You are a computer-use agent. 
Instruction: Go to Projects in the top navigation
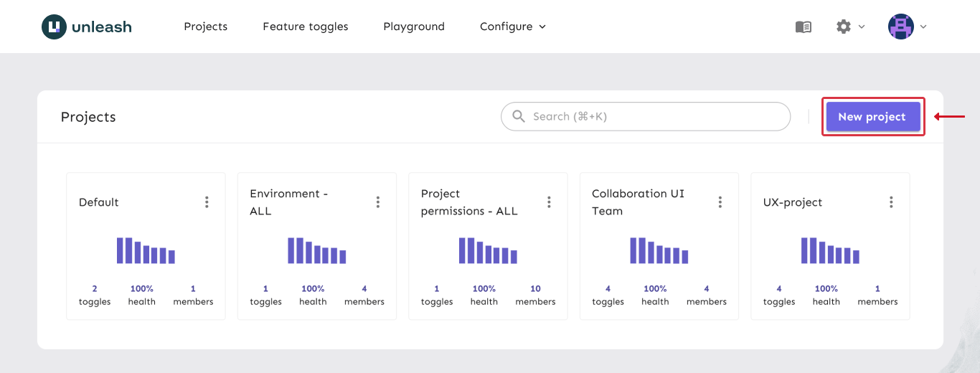[205, 27]
